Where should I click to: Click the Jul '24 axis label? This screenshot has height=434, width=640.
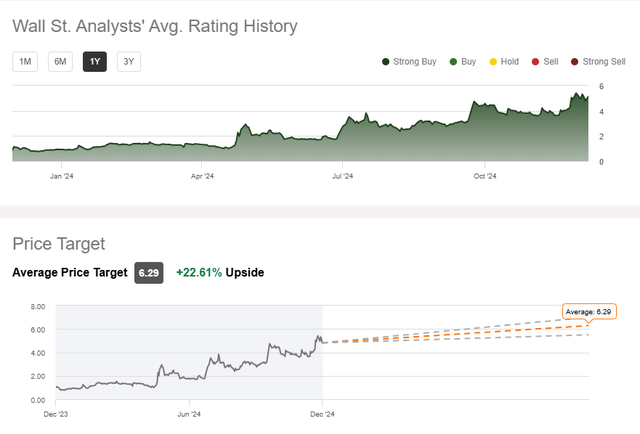(x=341, y=176)
